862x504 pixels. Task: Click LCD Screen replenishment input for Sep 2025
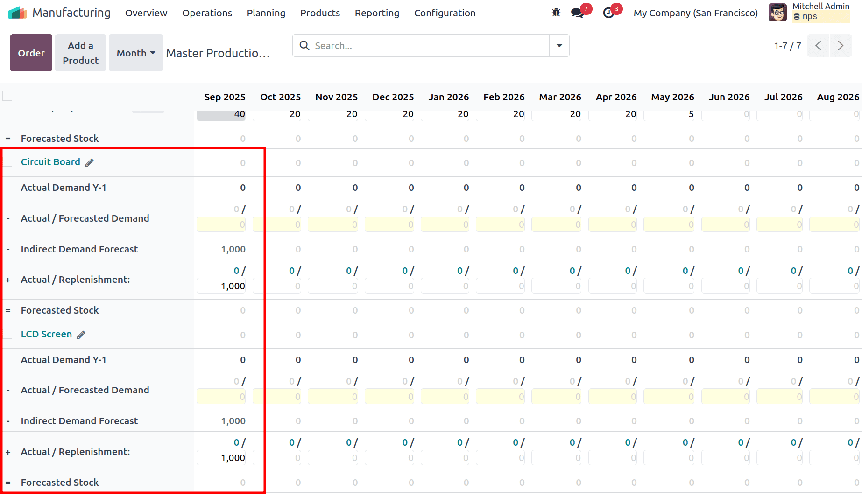221,458
